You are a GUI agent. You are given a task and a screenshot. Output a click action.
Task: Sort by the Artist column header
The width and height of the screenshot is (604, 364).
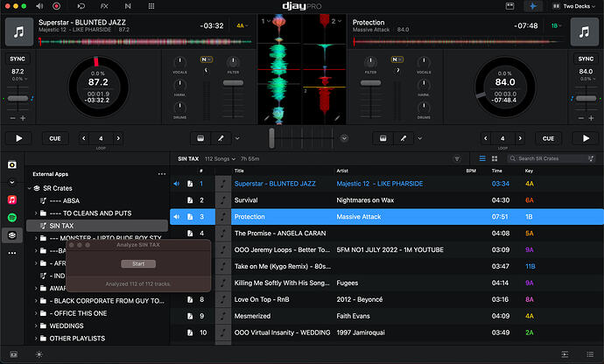click(342, 171)
